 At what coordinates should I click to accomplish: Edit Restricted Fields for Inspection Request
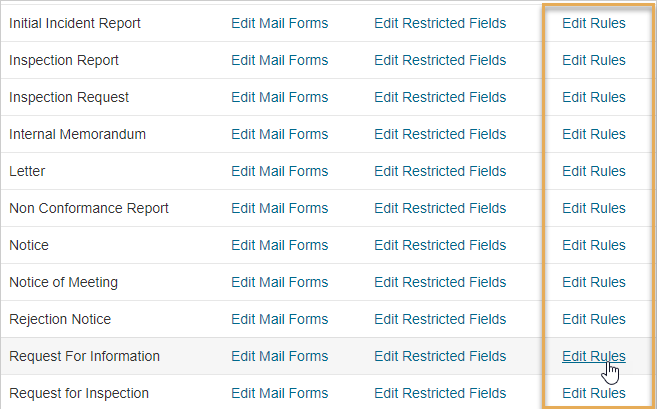[440, 97]
